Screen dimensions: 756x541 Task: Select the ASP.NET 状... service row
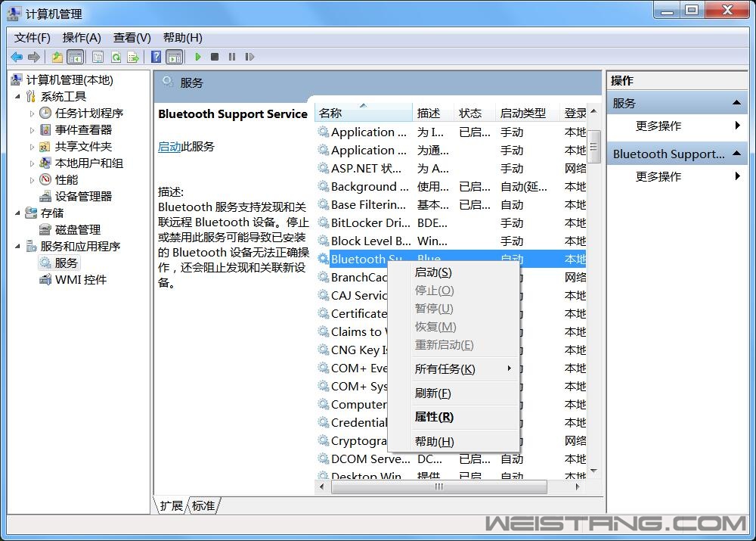[x=451, y=169]
